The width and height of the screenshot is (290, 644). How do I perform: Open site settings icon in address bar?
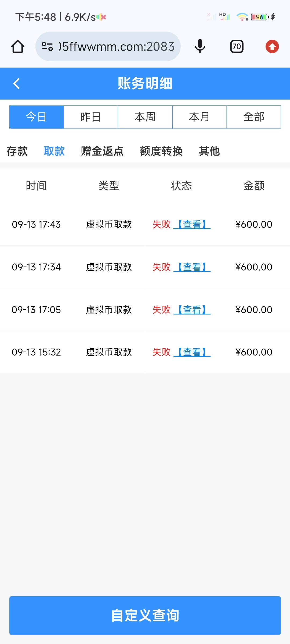tap(47, 47)
